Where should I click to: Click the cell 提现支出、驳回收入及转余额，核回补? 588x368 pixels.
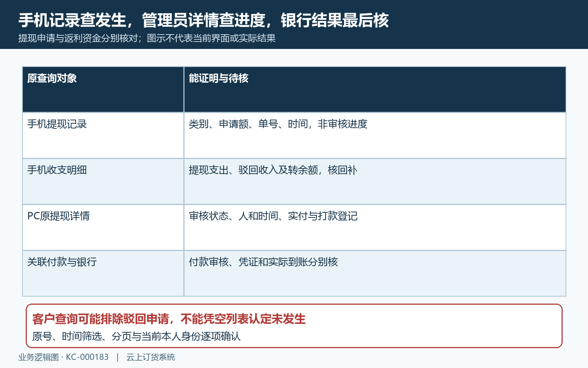click(x=375, y=181)
